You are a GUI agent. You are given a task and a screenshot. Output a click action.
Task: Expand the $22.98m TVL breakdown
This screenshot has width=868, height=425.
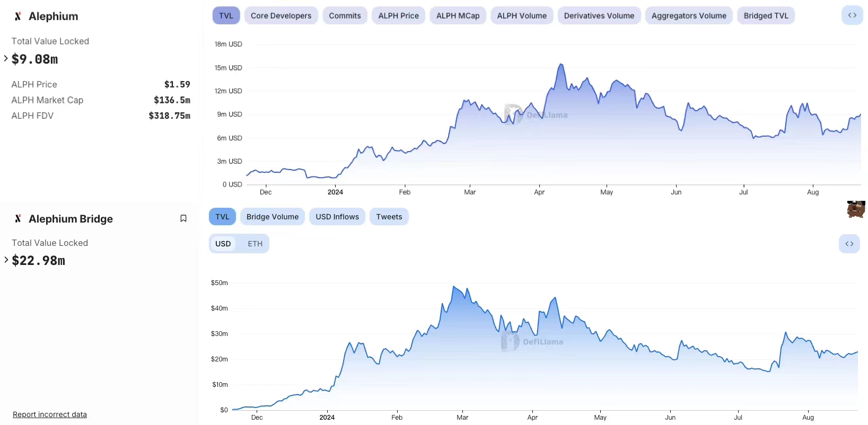pyautogui.click(x=6, y=260)
